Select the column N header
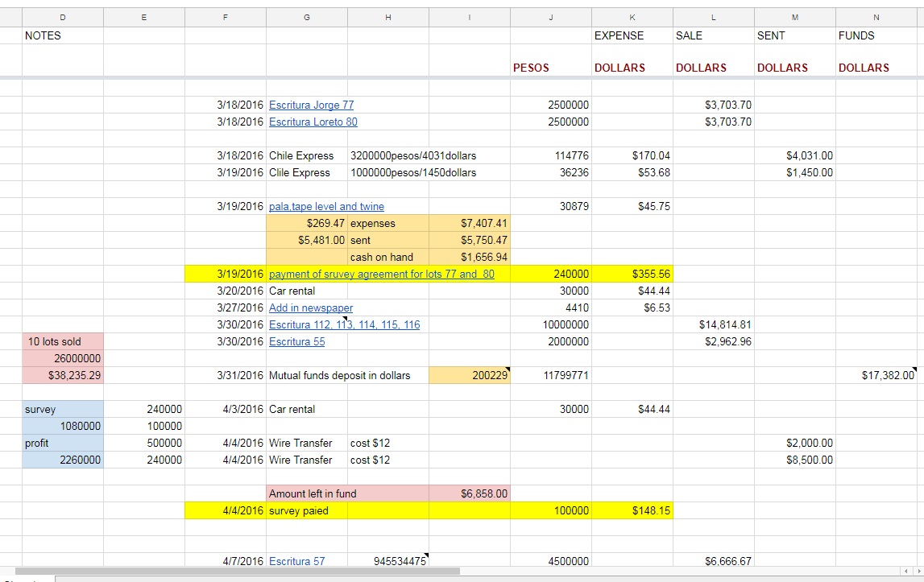The width and height of the screenshot is (924, 582). click(876, 17)
